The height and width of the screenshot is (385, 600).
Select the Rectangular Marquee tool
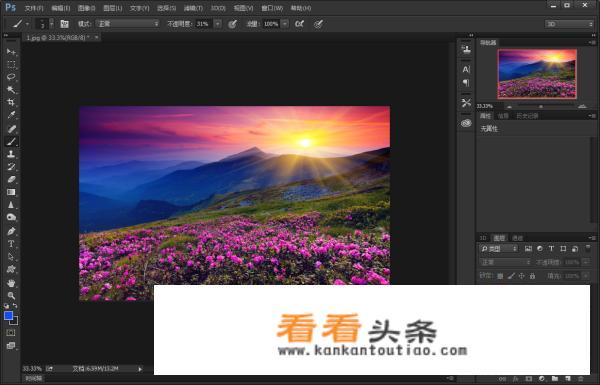click(x=11, y=64)
